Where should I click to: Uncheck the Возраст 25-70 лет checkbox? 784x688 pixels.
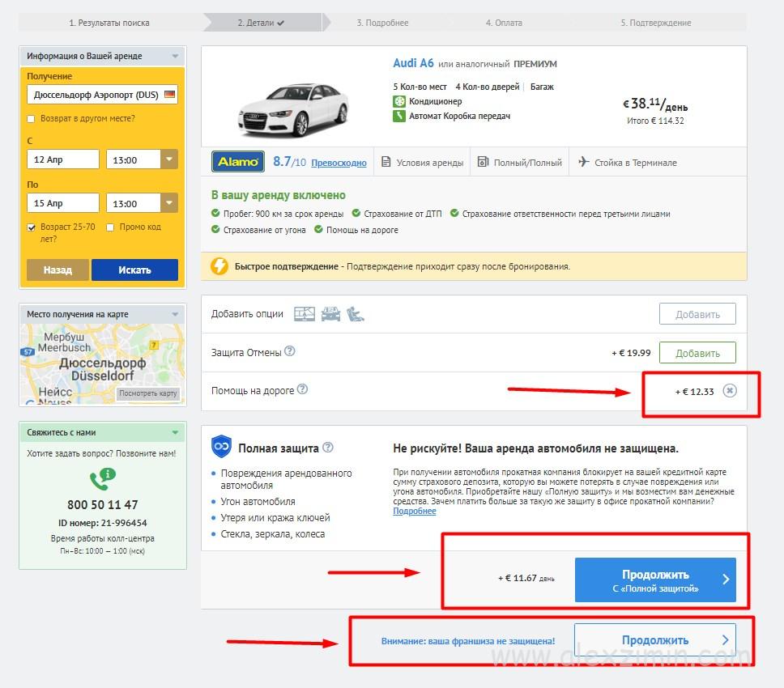(x=31, y=227)
